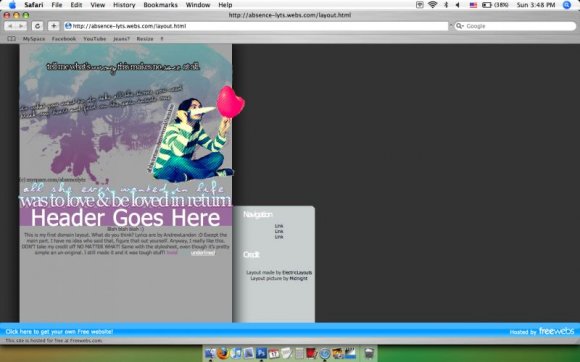The height and width of the screenshot is (362, 580).
Task: Click the 'Header Goes Here' heading
Action: (x=125, y=217)
